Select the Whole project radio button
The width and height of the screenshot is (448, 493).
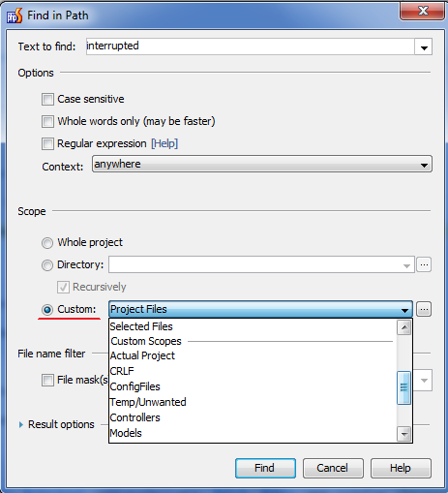(x=47, y=243)
